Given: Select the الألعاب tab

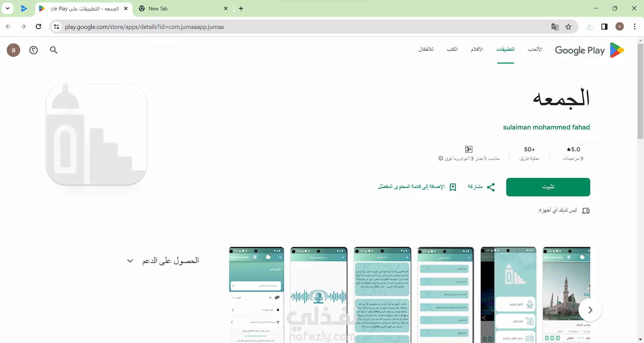Looking at the screenshot, I should (535, 49).
